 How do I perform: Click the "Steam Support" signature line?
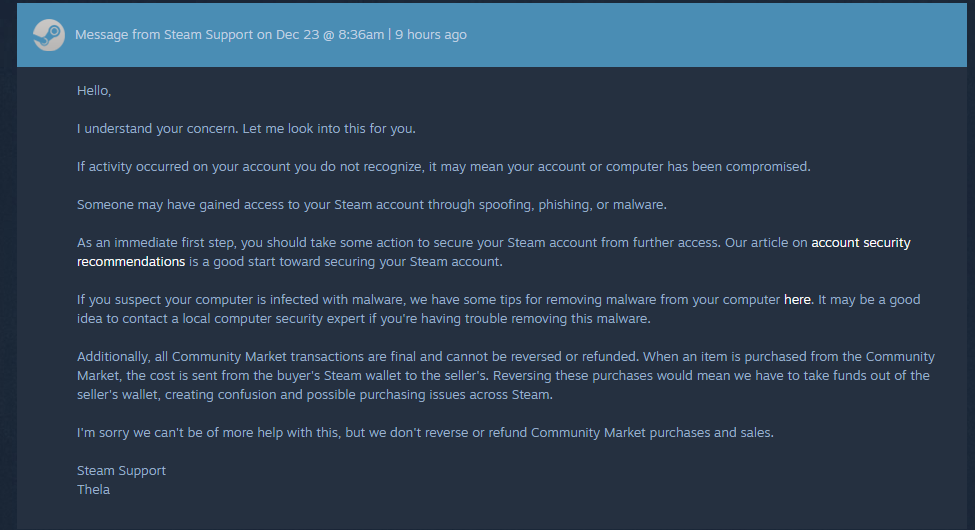click(x=121, y=471)
